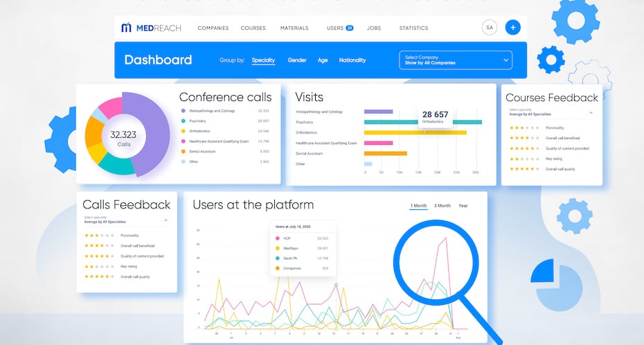
Task: Group dashboard by Nationality
Action: click(352, 60)
